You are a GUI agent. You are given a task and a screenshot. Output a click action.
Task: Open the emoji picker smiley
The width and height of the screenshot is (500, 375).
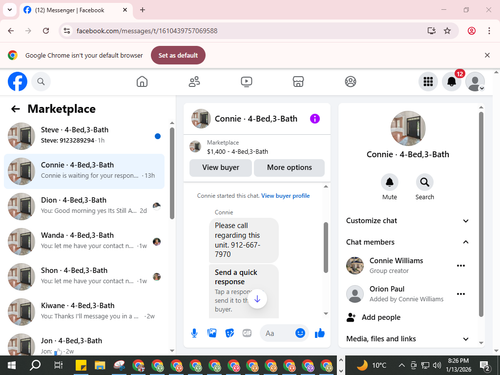[300, 333]
